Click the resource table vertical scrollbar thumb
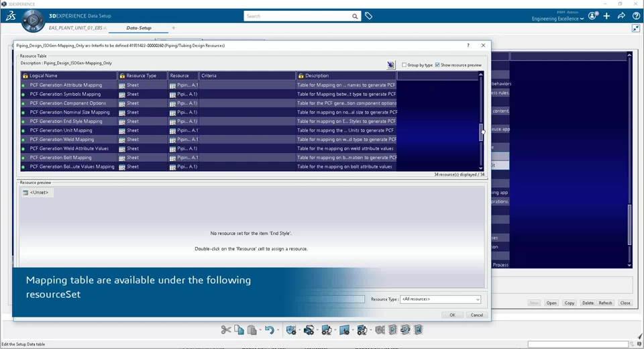644x349 pixels. coord(480,132)
